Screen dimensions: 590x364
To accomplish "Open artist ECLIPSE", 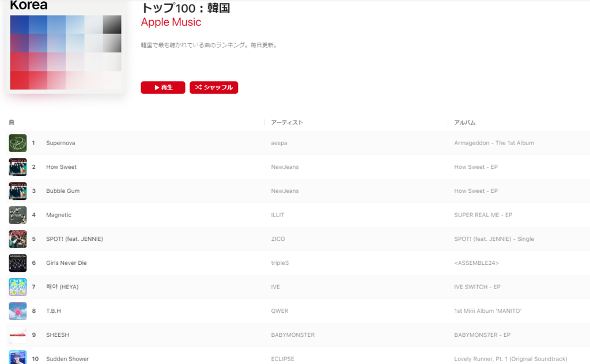I will (282, 359).
